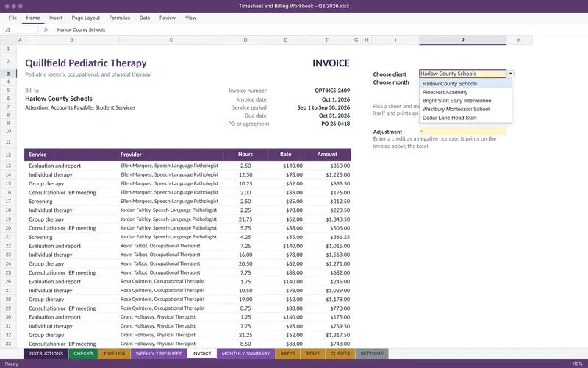Image resolution: width=588 pixels, height=368 pixels.
Task: Select column B header
Action: click(x=71, y=40)
